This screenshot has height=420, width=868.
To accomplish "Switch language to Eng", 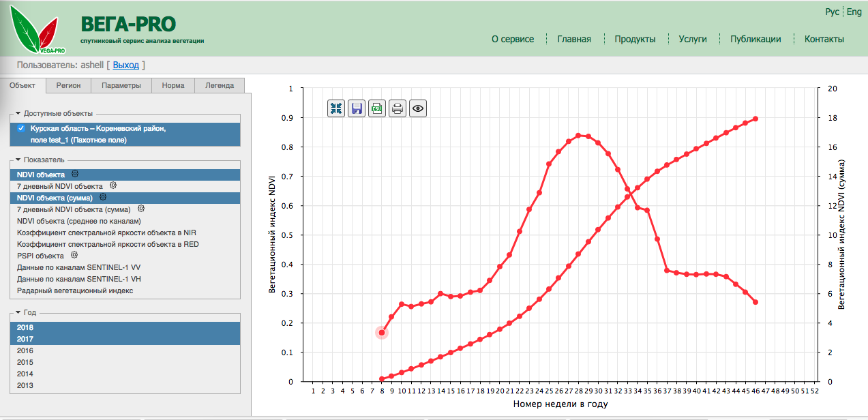I will [x=854, y=12].
